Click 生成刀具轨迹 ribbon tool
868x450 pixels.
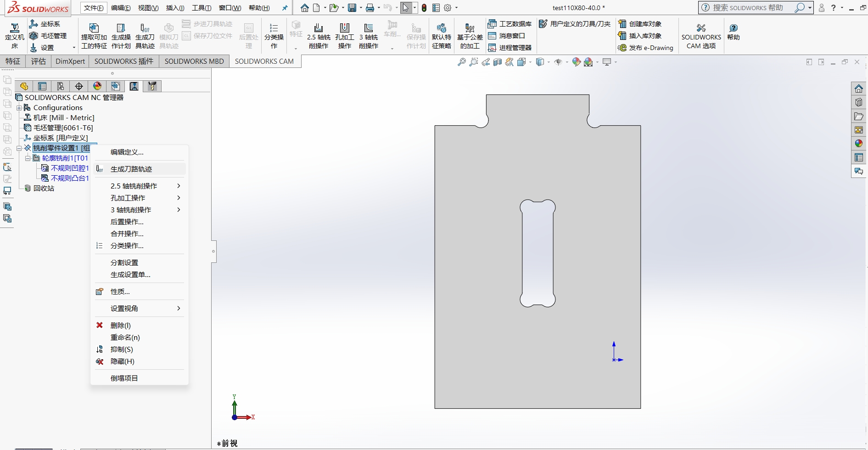click(x=145, y=36)
